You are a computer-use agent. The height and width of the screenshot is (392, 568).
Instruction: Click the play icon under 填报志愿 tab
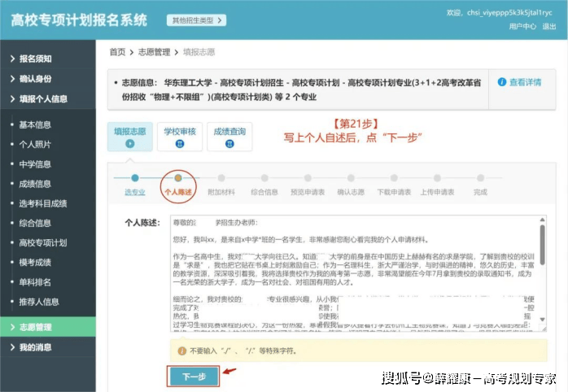(130, 144)
